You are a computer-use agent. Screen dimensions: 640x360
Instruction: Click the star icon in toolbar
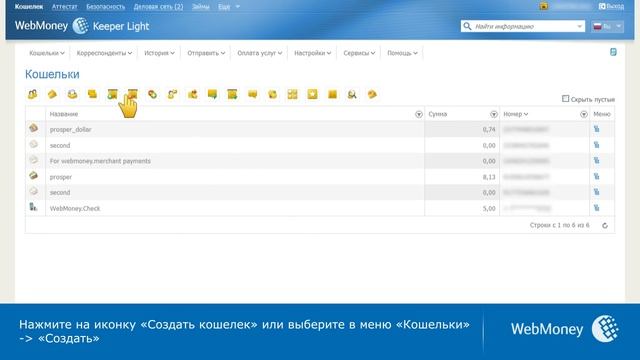pos(312,94)
